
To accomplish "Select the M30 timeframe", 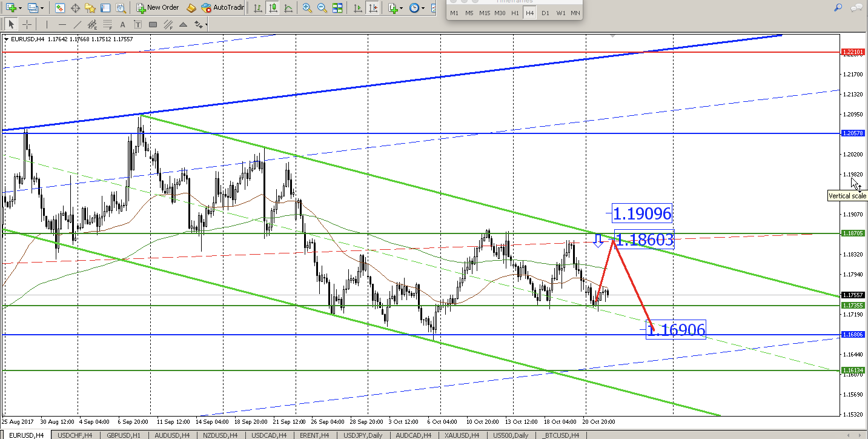I will pyautogui.click(x=500, y=13).
